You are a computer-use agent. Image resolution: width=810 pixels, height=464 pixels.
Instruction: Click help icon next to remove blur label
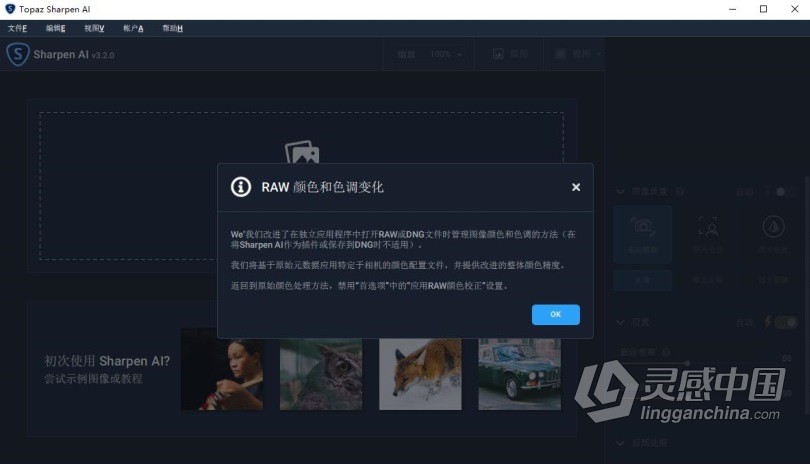point(666,352)
